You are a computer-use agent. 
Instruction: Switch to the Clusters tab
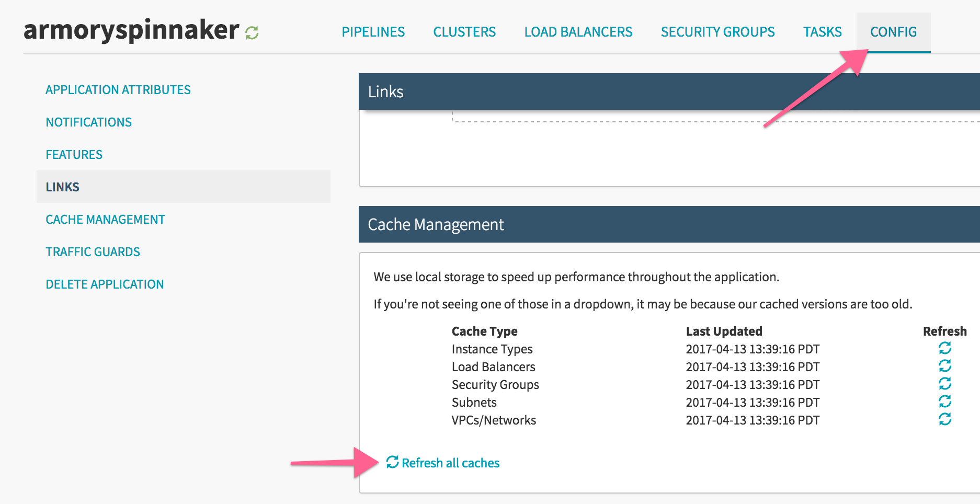464,32
